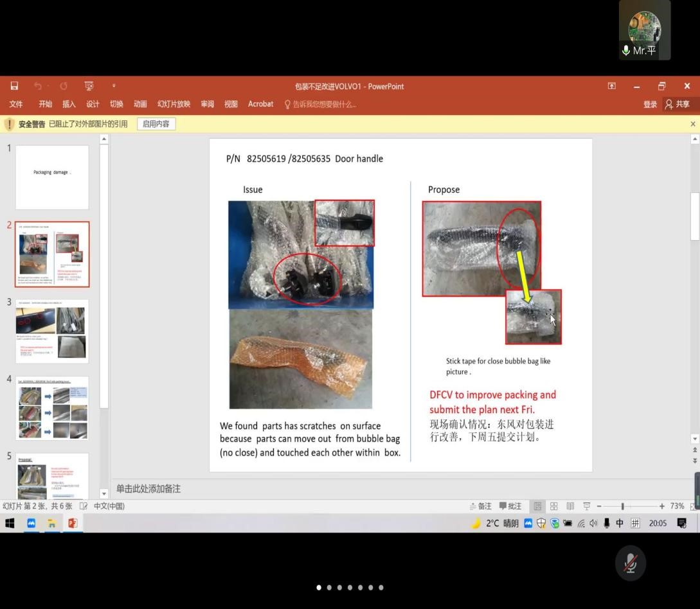Switch to Reading view icon
The height and width of the screenshot is (609, 700).
570,506
